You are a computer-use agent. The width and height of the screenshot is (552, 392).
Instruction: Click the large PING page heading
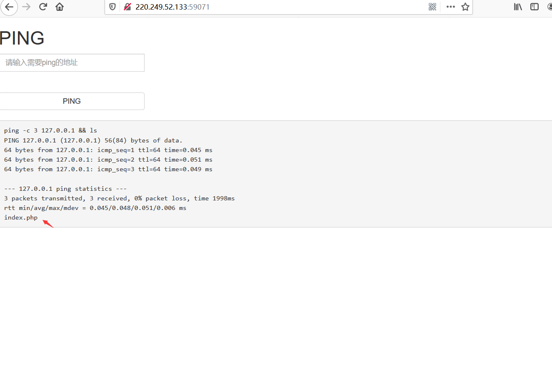click(x=22, y=38)
